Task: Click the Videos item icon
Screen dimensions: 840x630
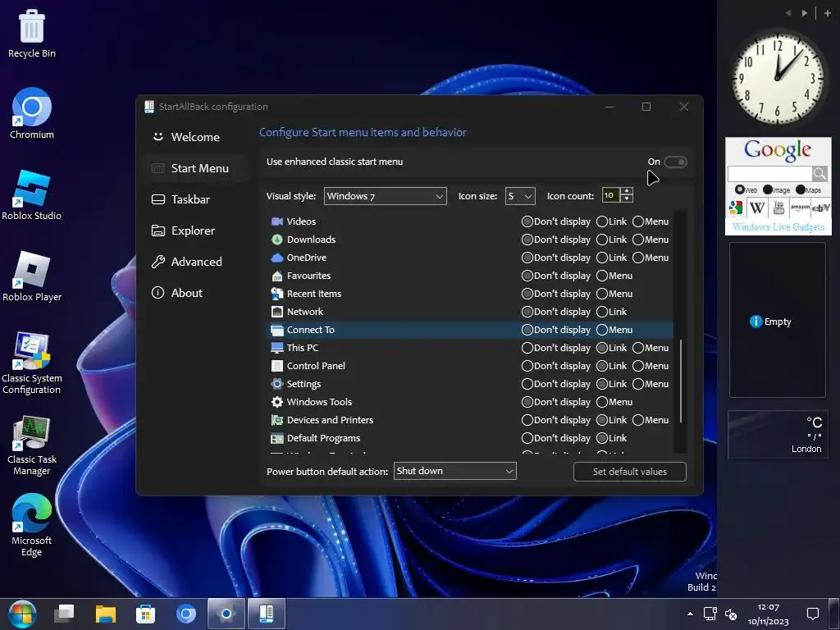Action: (x=277, y=221)
